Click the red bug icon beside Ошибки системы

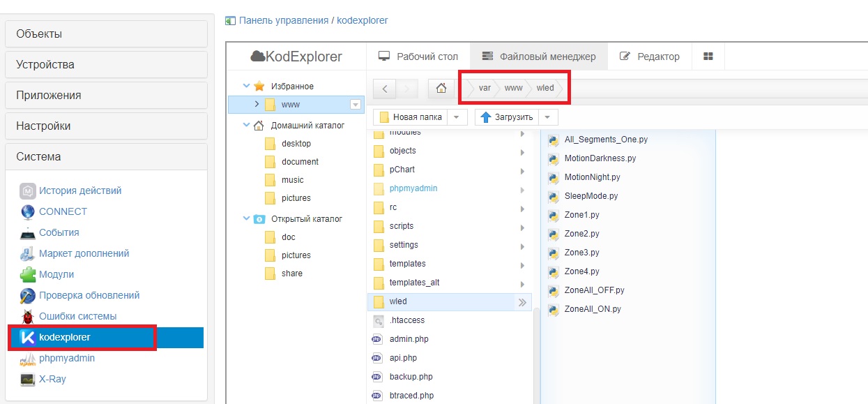coord(27,316)
